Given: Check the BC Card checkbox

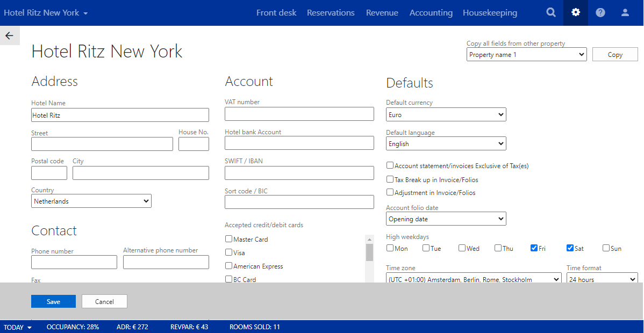Looking at the screenshot, I should pyautogui.click(x=229, y=279).
